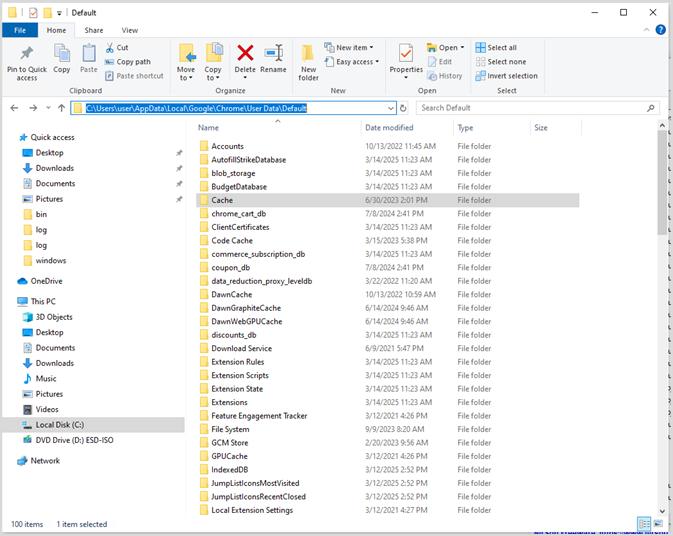Go up one folder level arrow
Image resolution: width=673 pixels, height=536 pixels.
(x=61, y=108)
